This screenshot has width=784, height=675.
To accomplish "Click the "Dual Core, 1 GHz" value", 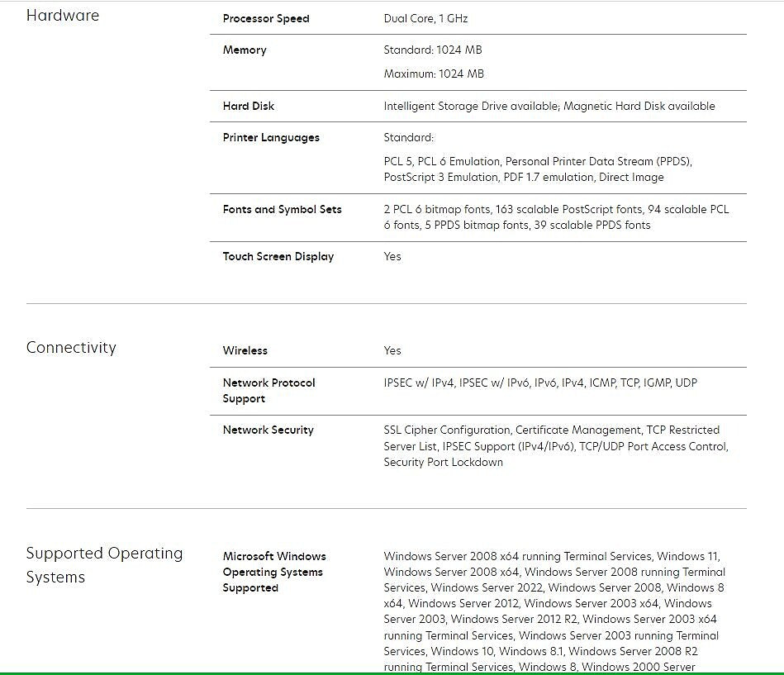I will click(x=425, y=19).
